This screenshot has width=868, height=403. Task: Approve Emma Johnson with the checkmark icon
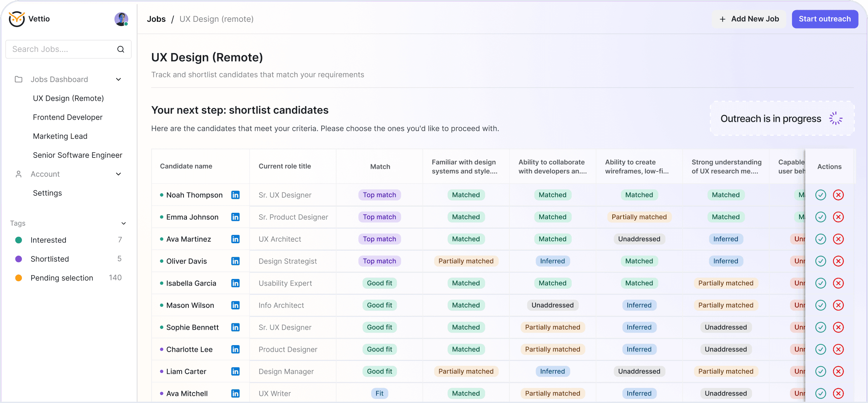[821, 217]
